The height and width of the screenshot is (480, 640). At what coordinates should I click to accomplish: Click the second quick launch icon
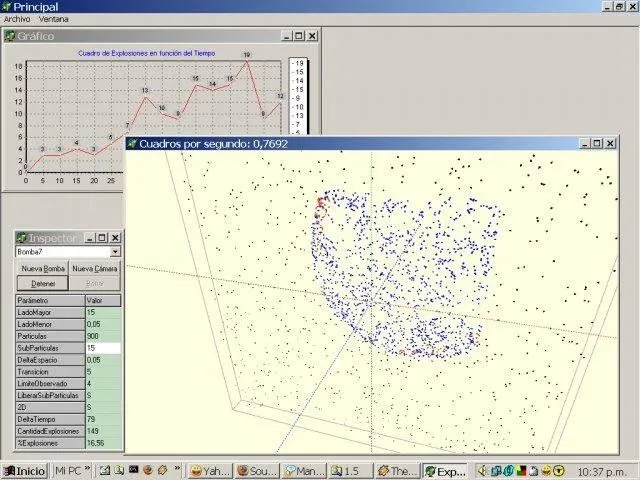[119, 470]
